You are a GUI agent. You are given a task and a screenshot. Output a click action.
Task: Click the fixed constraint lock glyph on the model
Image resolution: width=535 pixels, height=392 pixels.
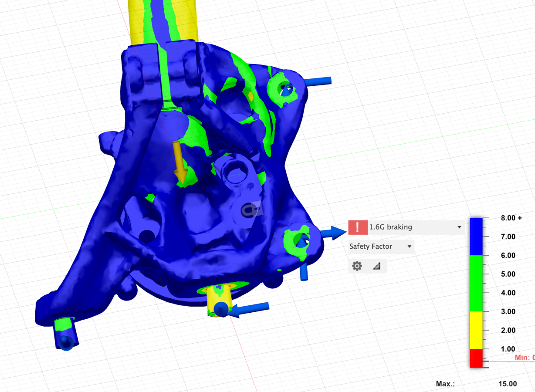tap(250, 210)
